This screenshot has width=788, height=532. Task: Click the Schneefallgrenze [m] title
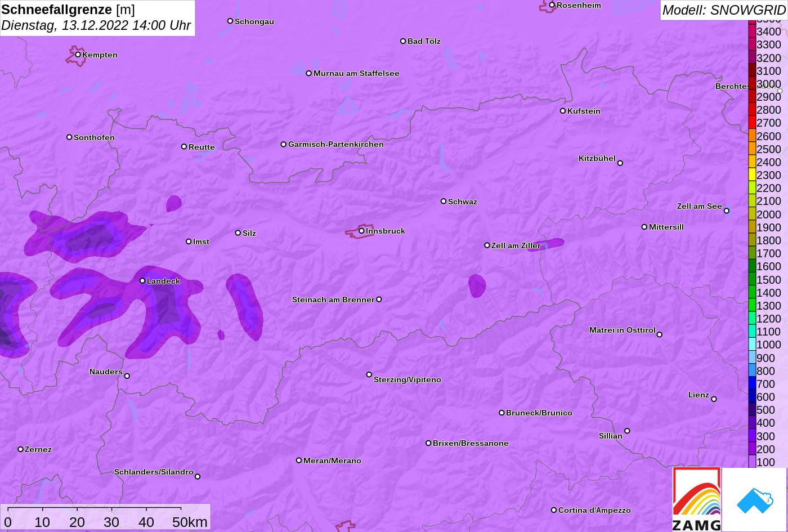(68, 10)
